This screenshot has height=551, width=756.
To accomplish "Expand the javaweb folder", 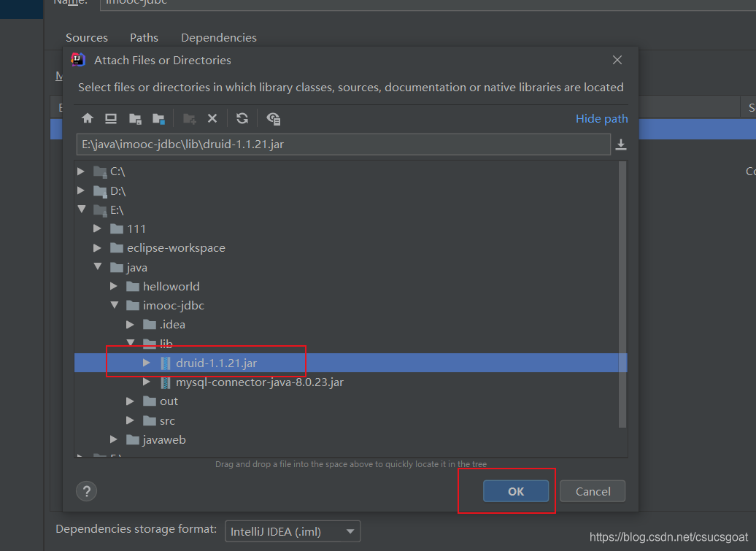I will tap(114, 439).
